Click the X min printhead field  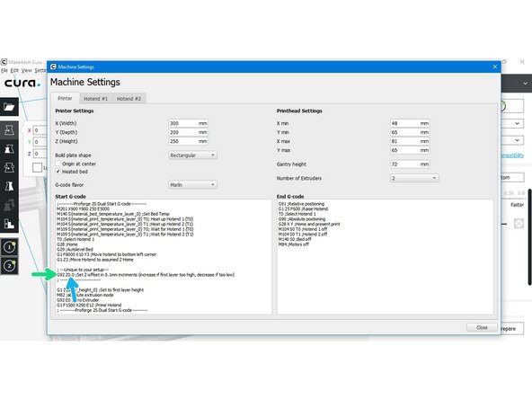click(x=410, y=123)
